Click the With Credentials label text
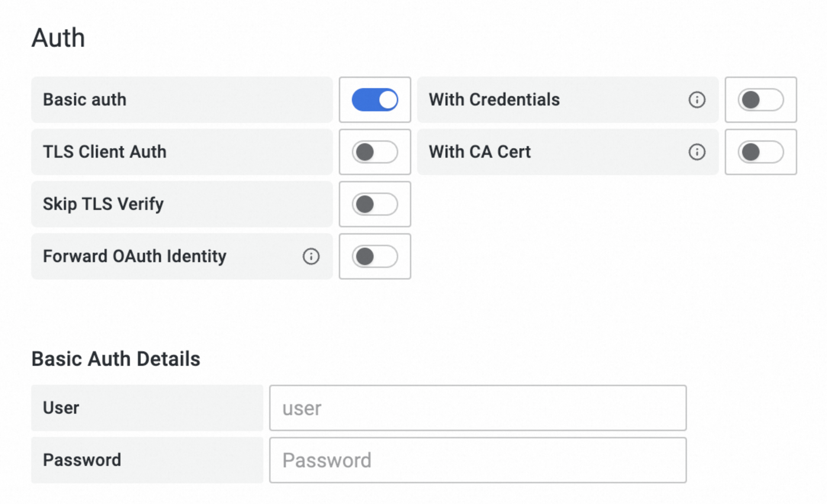 point(494,100)
